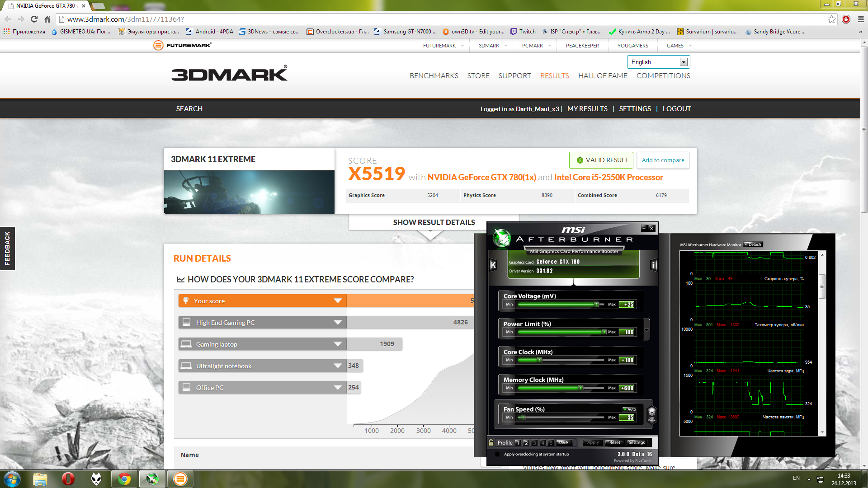
Task: Show more bookmarks with the chevron
Action: tap(860, 32)
